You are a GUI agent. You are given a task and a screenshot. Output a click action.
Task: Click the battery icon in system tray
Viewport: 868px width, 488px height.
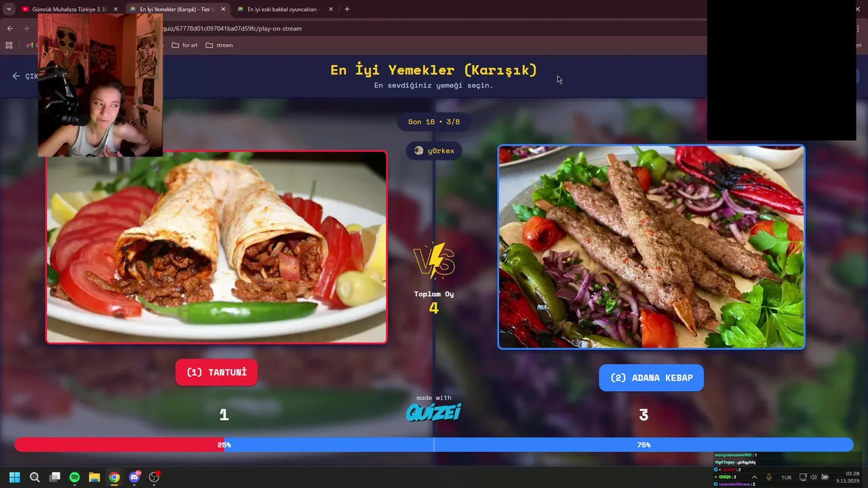click(x=825, y=477)
